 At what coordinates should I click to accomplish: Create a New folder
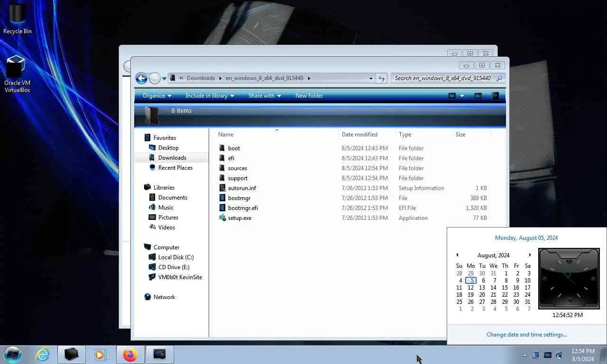tap(309, 96)
